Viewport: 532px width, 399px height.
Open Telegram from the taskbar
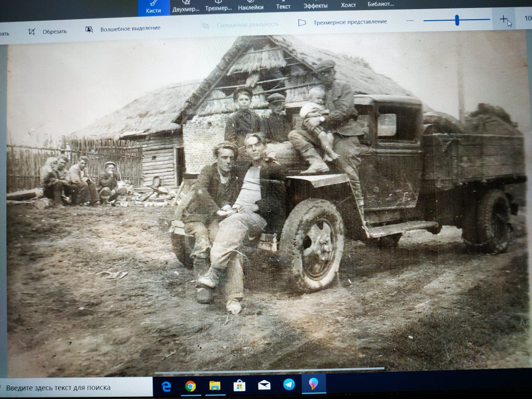click(289, 385)
